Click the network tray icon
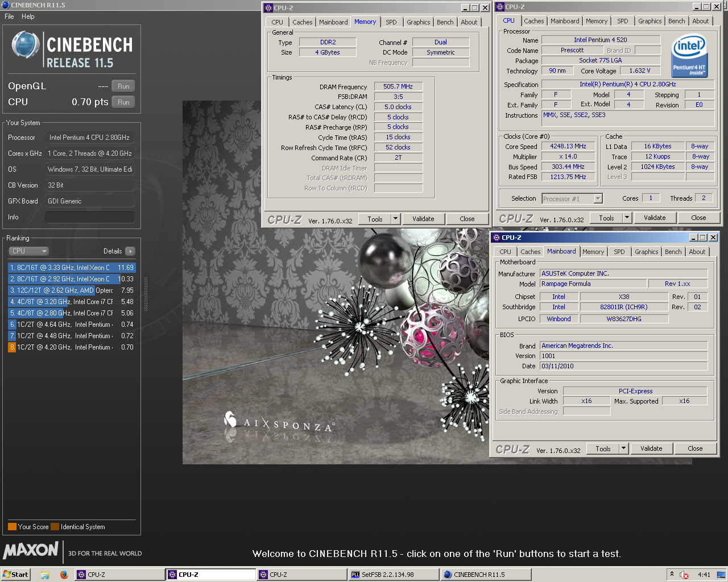The image size is (728, 582). 721,575
